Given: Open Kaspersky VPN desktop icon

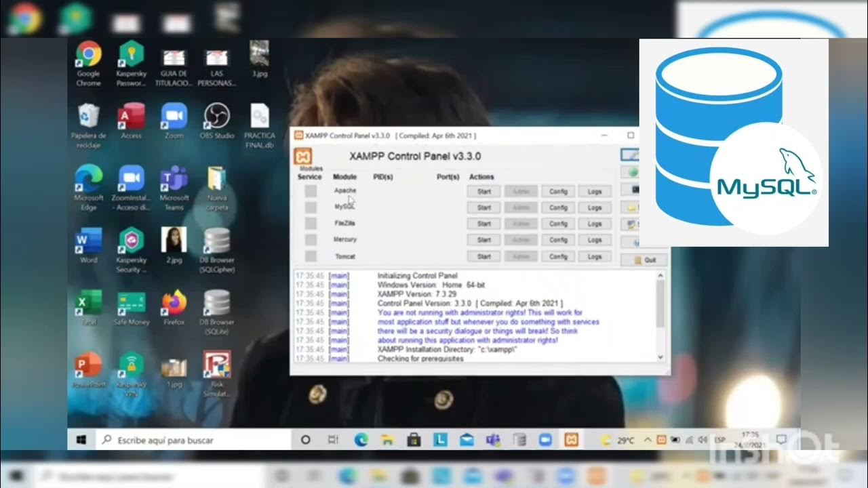Looking at the screenshot, I should click(x=131, y=365).
